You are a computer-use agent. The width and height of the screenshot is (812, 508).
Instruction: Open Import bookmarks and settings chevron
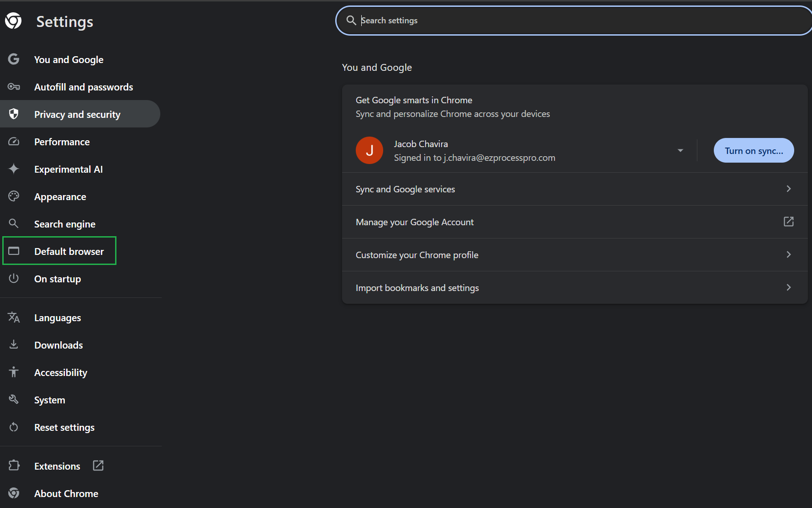[x=789, y=287]
